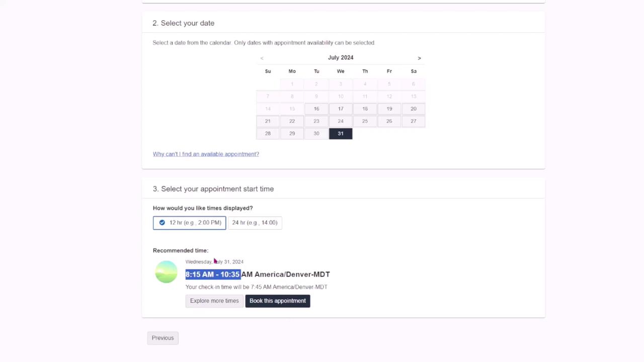
Task: Choose July 26 appointment date
Action: click(x=389, y=121)
